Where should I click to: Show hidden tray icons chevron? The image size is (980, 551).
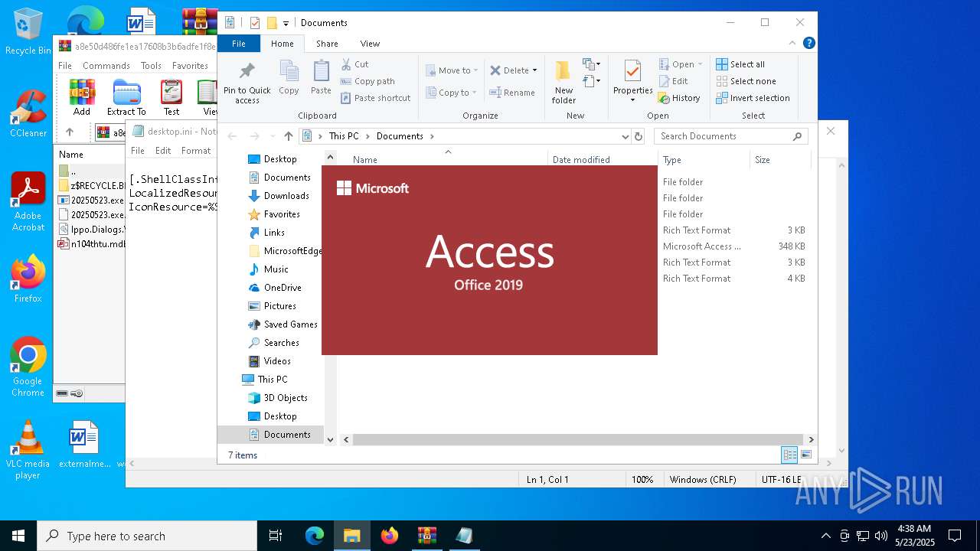(825, 536)
